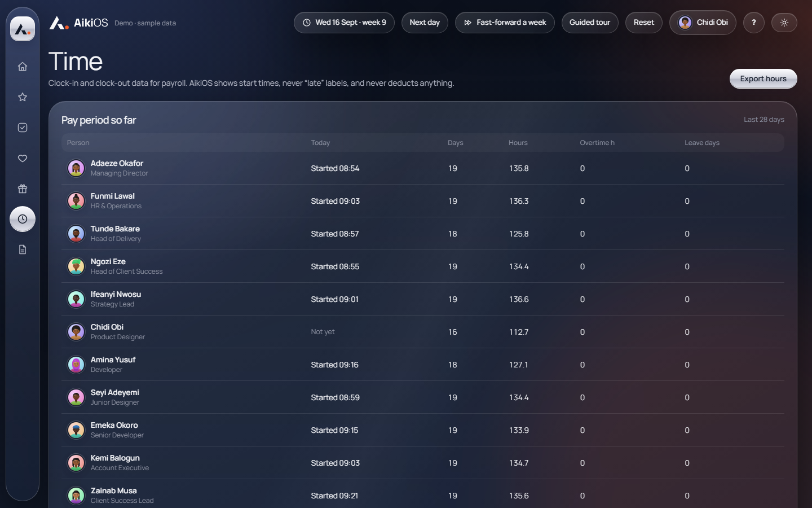The width and height of the screenshot is (812, 508).
Task: Click hours value 133.9 for Emeka Okoro
Action: point(519,430)
